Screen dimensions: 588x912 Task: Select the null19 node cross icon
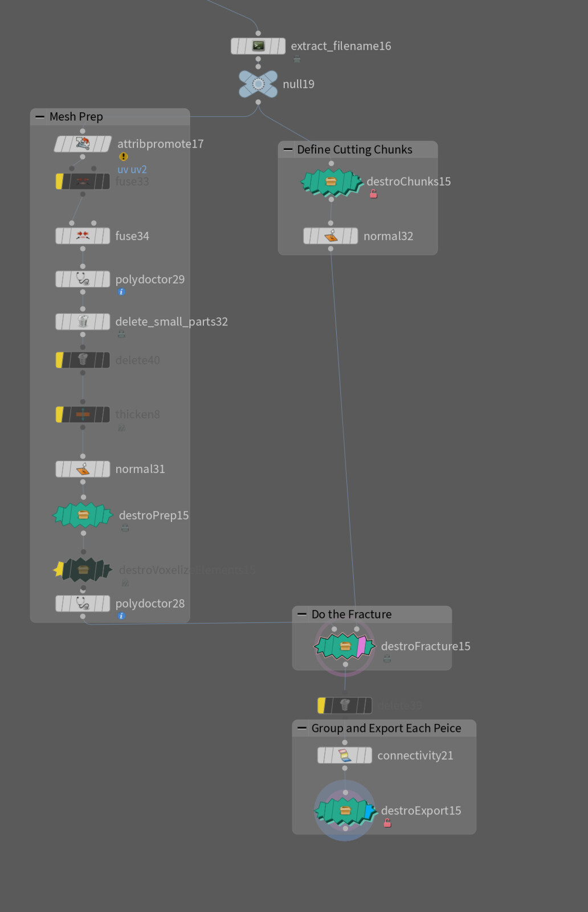point(258,84)
